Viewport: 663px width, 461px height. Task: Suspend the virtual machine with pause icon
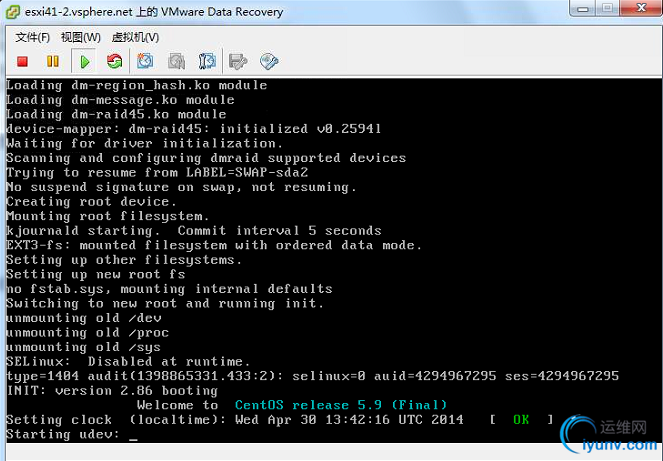click(x=53, y=62)
